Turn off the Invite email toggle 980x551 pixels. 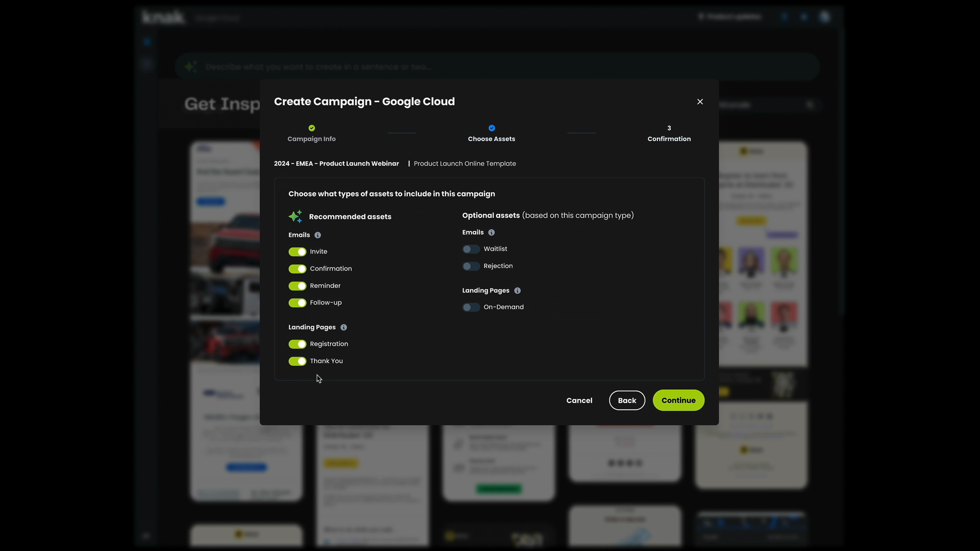tap(297, 252)
